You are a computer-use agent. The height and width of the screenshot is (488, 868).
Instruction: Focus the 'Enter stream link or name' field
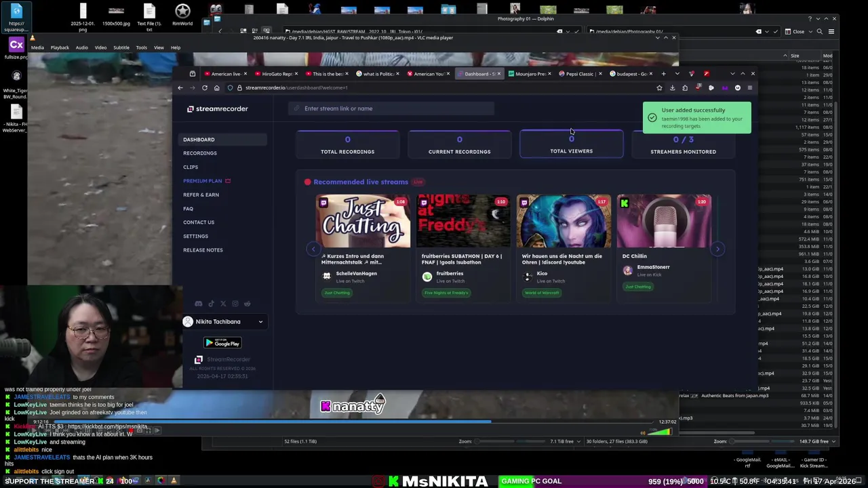tap(393, 108)
